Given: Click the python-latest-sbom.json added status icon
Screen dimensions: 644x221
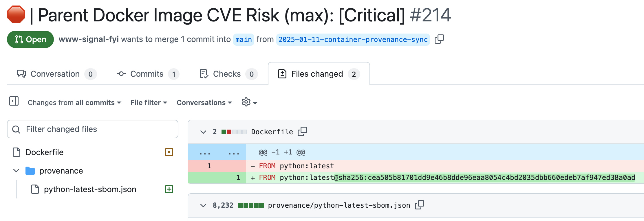Looking at the screenshot, I should click(x=169, y=189).
